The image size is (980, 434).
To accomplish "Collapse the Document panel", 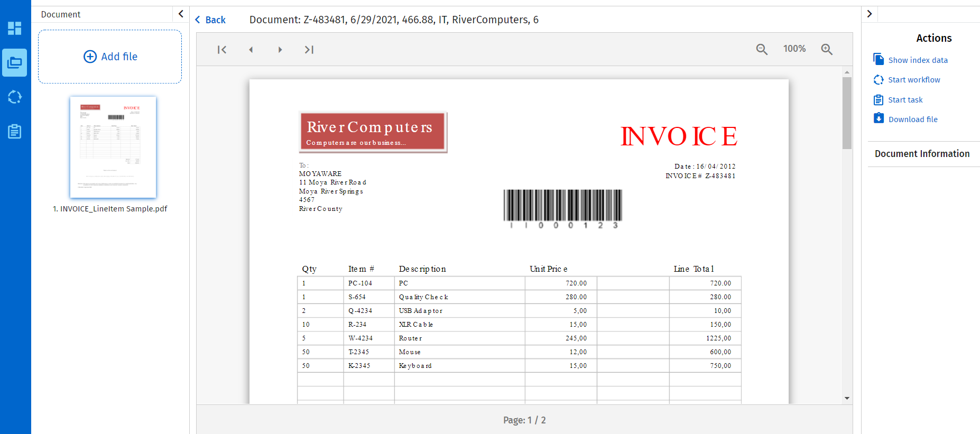I will (x=181, y=14).
